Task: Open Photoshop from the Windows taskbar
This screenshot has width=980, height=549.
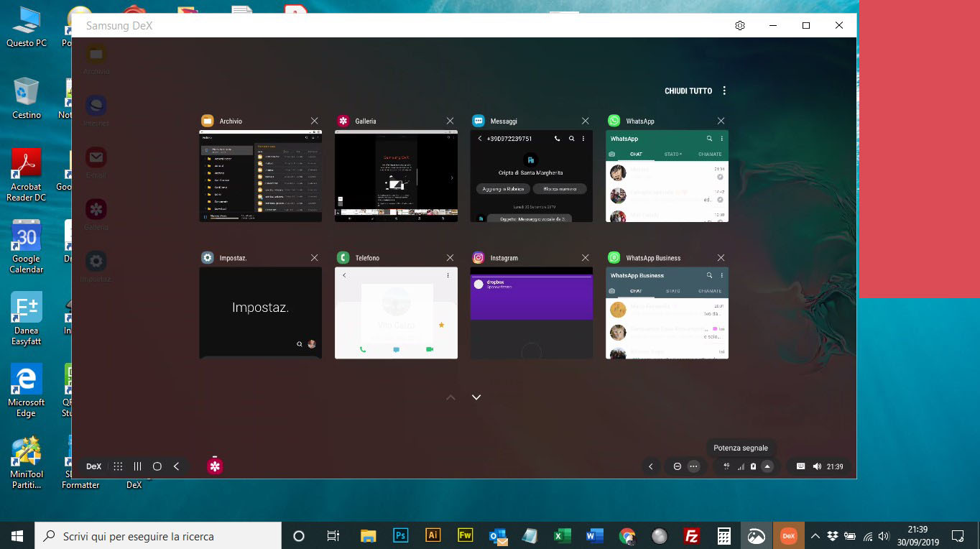Action: (401, 536)
